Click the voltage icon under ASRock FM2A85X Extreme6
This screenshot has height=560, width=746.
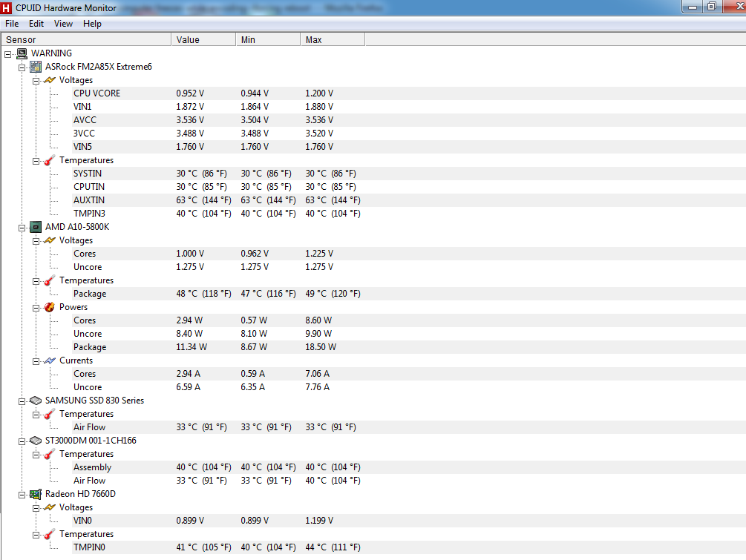point(50,80)
